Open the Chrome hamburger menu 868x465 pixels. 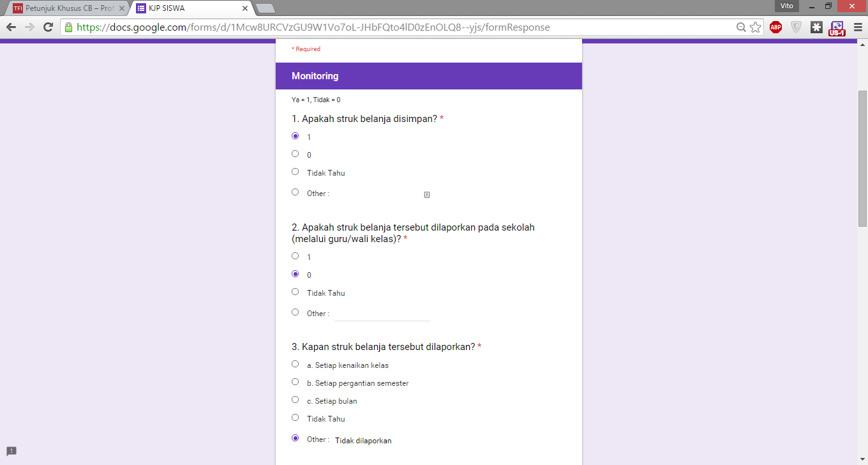click(857, 27)
